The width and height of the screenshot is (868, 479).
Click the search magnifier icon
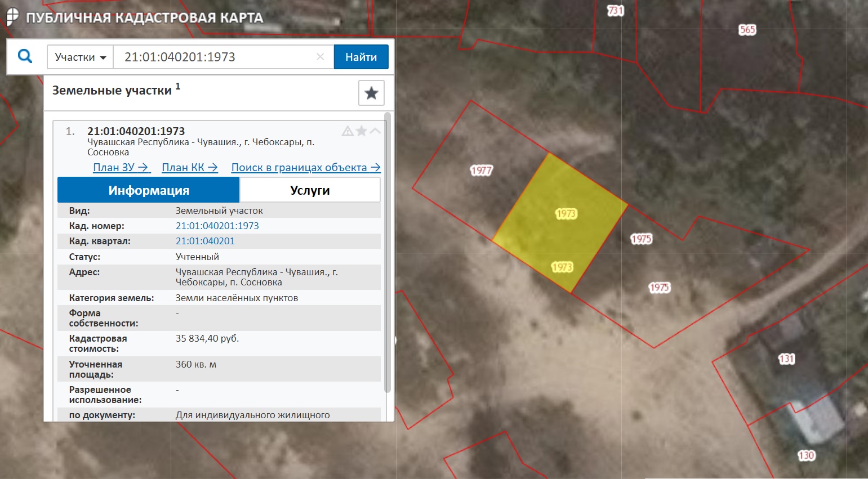25,56
